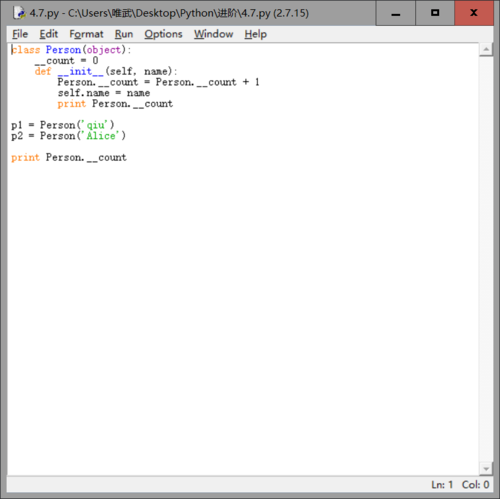Open the Edit menu

tap(49, 34)
